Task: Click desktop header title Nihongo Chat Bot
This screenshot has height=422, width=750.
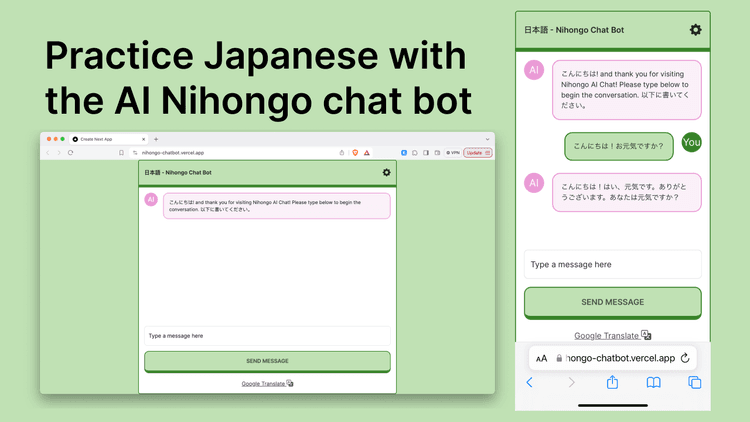Action: [x=178, y=172]
